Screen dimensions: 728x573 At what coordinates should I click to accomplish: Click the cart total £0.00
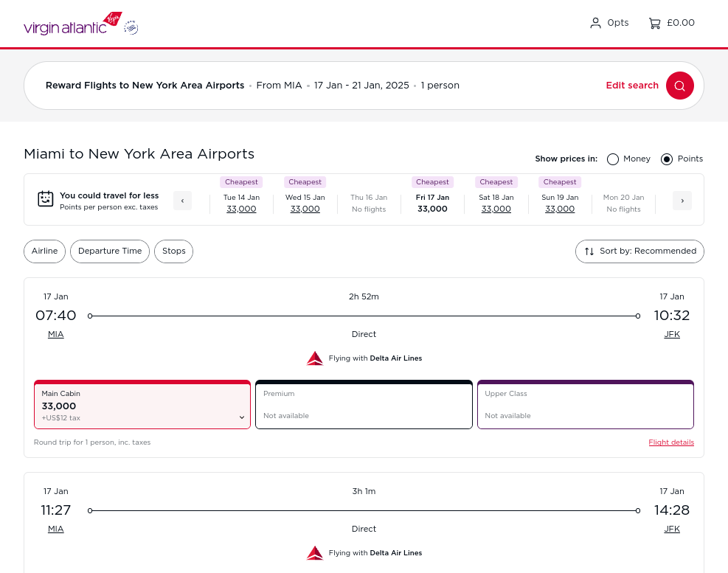point(681,23)
